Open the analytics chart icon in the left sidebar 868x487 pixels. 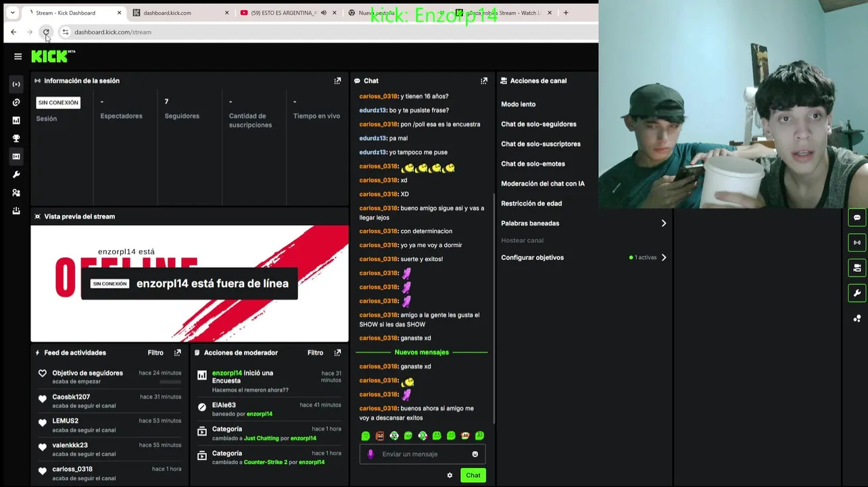point(16,120)
